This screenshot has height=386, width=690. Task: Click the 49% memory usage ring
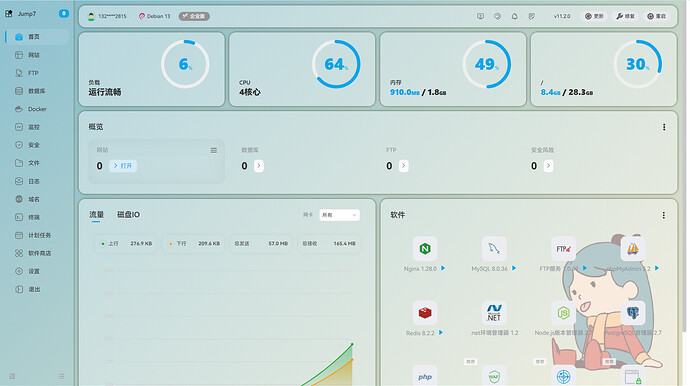tap(487, 64)
